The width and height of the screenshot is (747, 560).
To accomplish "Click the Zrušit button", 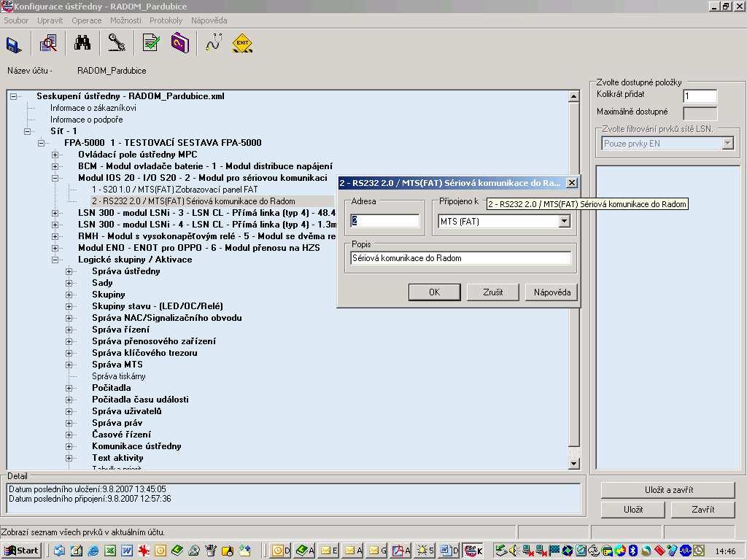I will click(x=492, y=292).
